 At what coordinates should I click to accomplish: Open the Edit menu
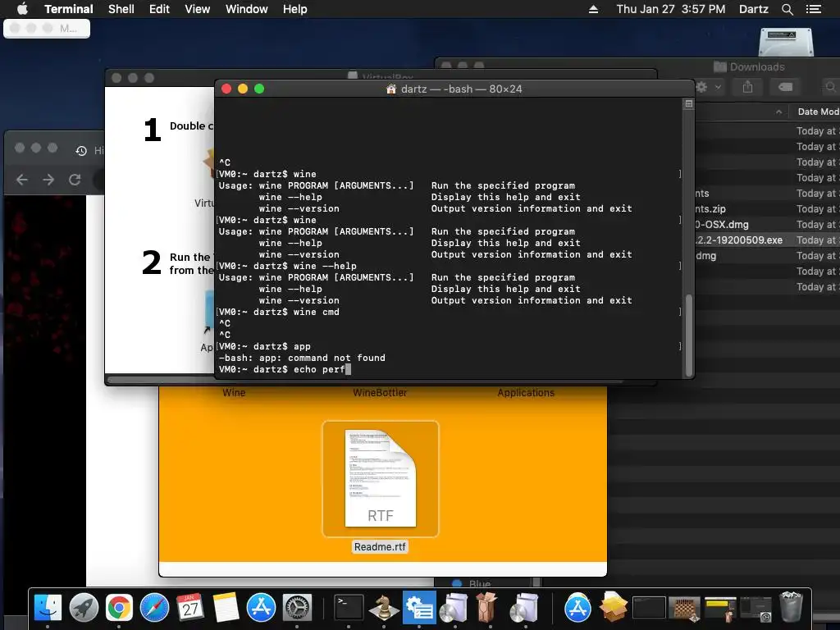[x=159, y=9]
